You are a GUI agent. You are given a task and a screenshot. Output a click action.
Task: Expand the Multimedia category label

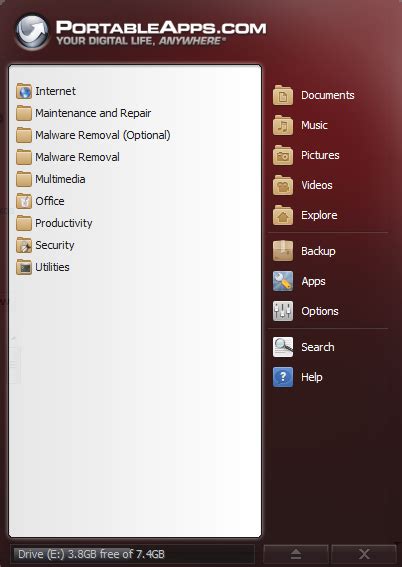[x=60, y=179]
